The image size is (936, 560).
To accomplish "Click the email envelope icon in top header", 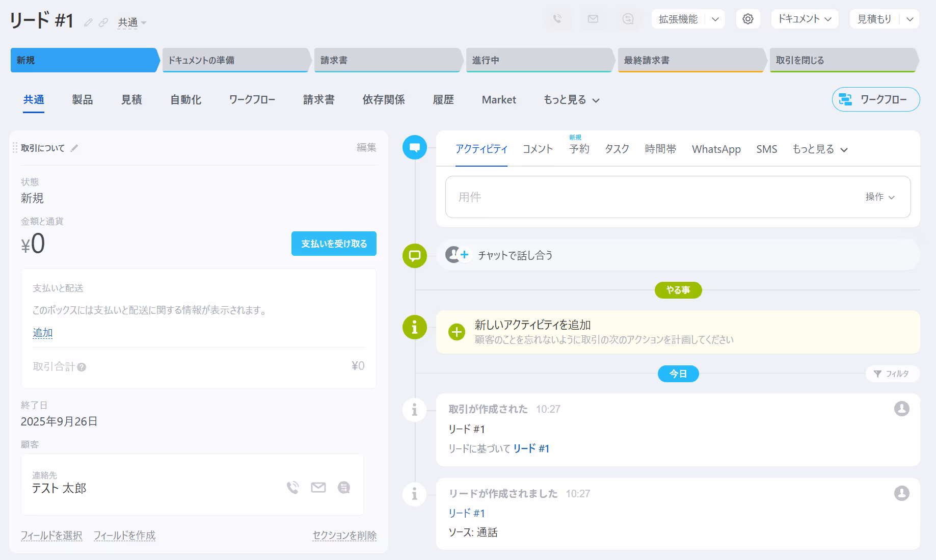I will (x=593, y=19).
